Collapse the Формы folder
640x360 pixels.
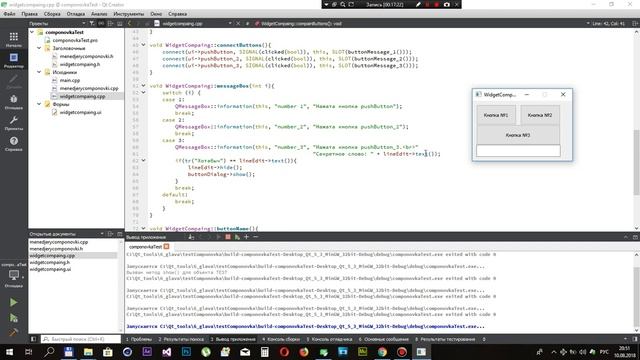(39, 104)
